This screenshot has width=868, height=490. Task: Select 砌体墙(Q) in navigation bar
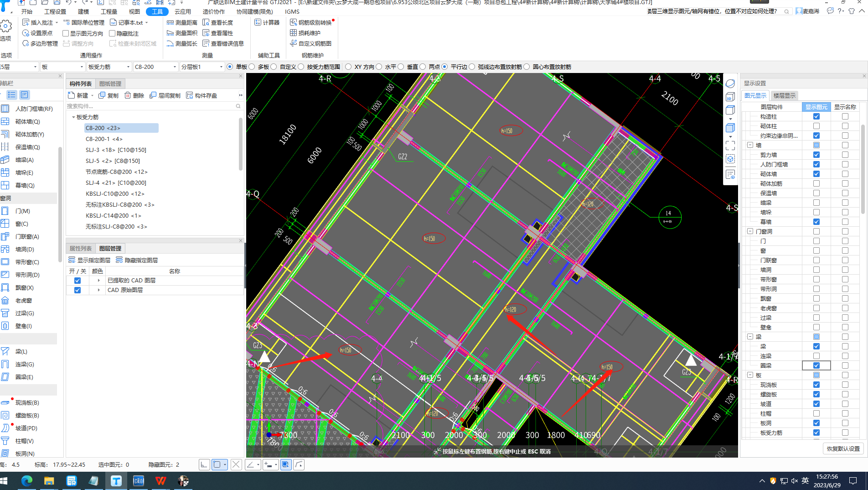click(x=27, y=122)
